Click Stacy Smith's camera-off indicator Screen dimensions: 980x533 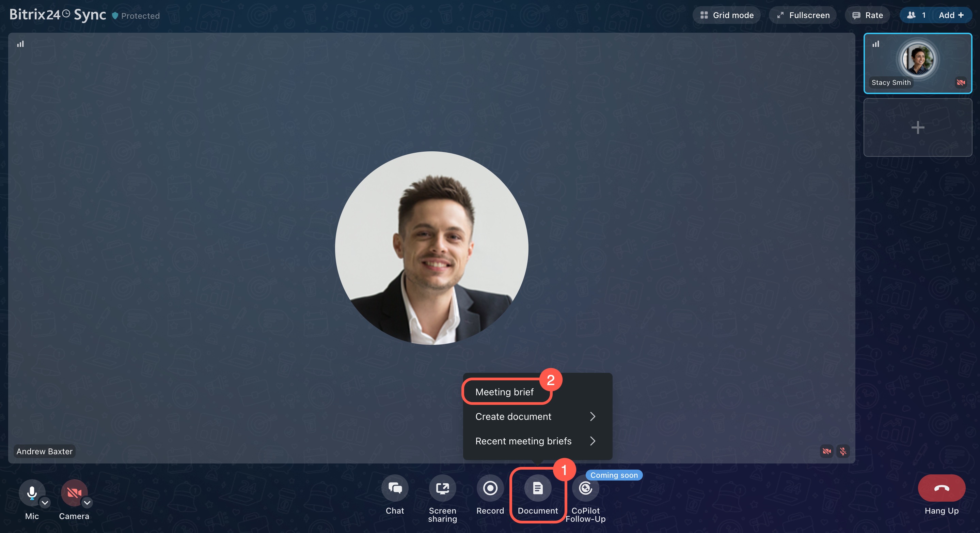(x=961, y=82)
